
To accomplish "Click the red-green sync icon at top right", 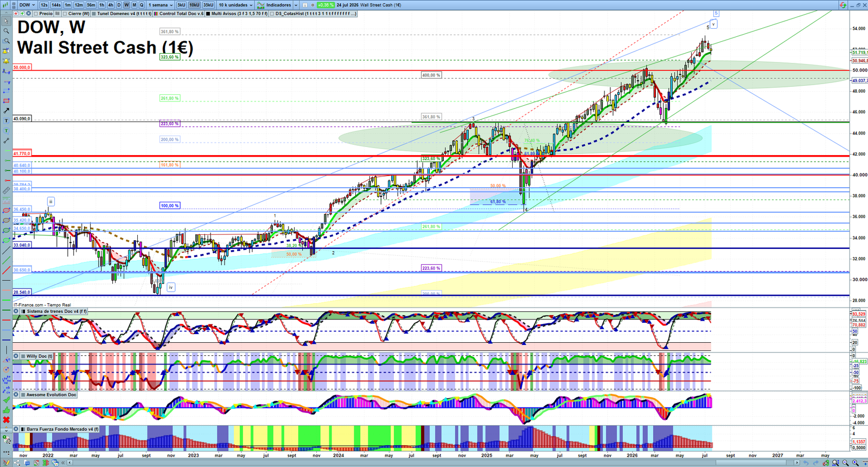I will [x=843, y=5].
